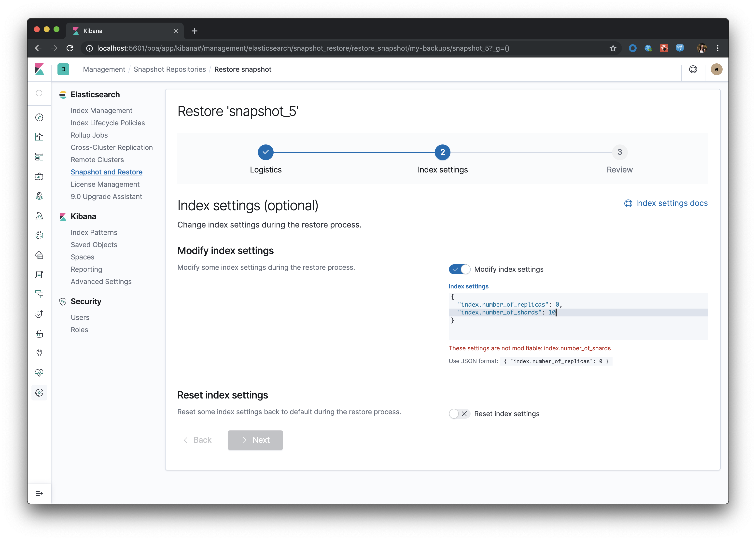Expand the side navigation at bottom left
This screenshot has width=756, height=540.
(x=39, y=494)
